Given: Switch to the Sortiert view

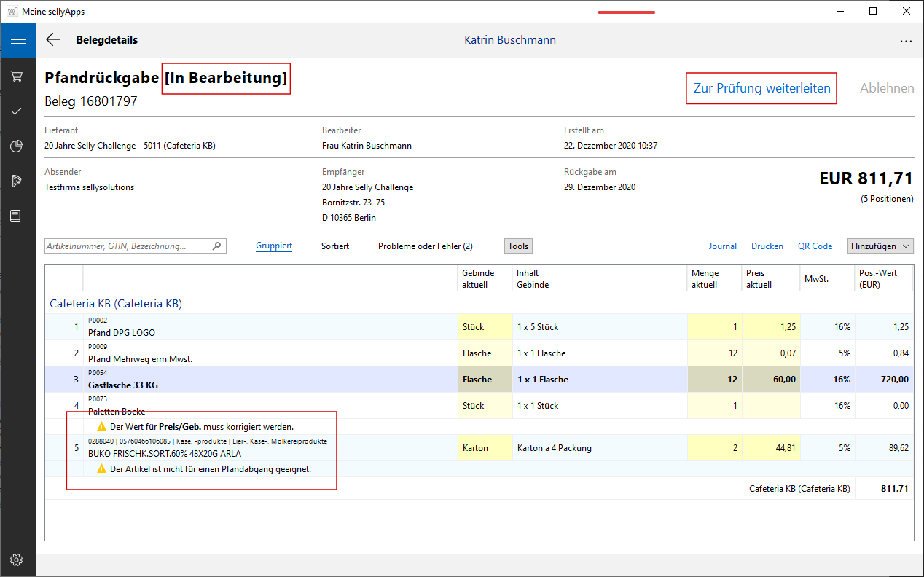Looking at the screenshot, I should click(335, 246).
